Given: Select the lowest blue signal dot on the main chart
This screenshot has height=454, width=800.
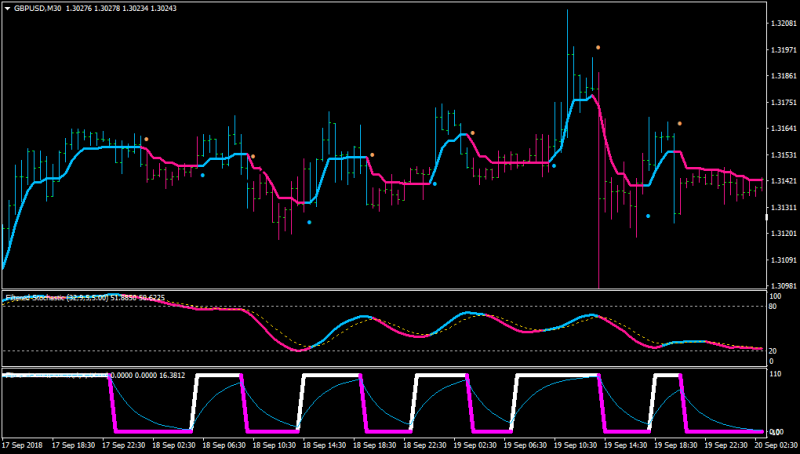Looking at the screenshot, I should click(309, 222).
